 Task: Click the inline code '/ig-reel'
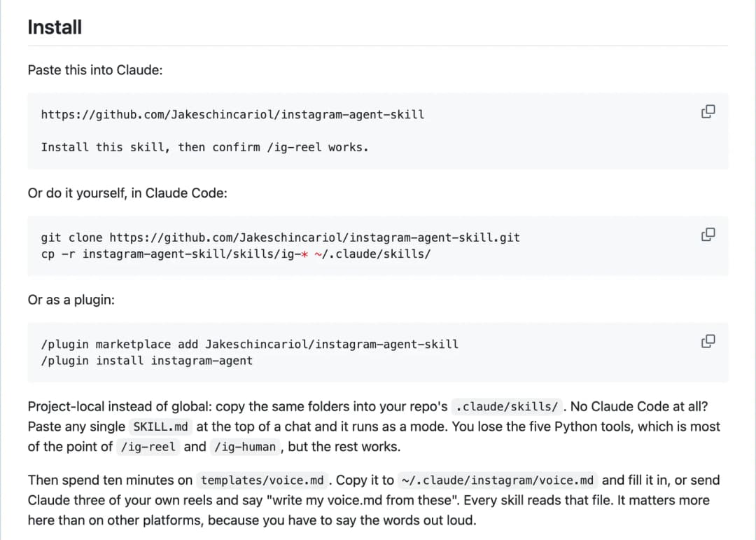(x=148, y=447)
